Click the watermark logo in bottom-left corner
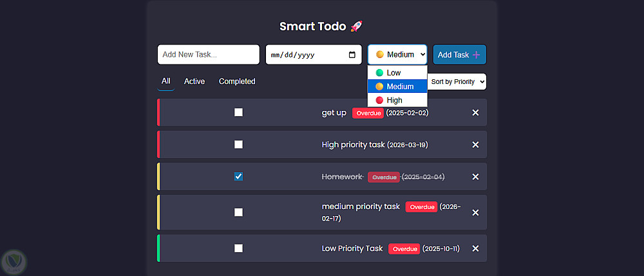 (x=14, y=261)
